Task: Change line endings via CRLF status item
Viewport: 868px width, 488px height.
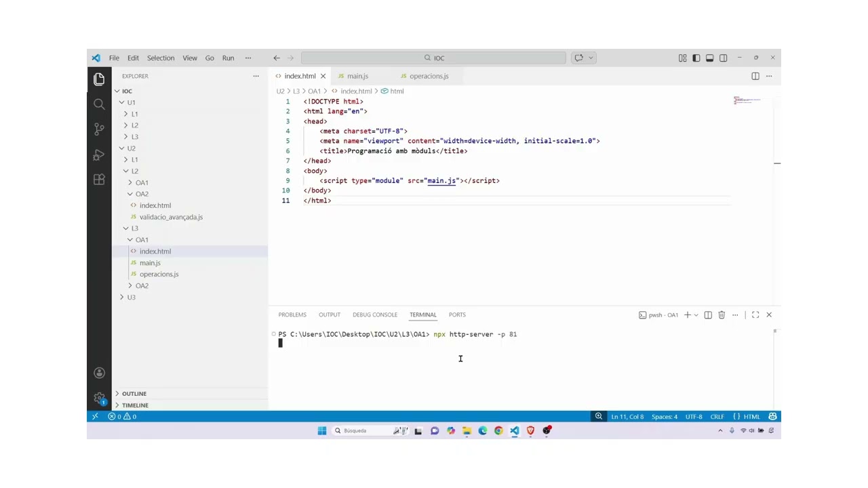Action: point(717,416)
